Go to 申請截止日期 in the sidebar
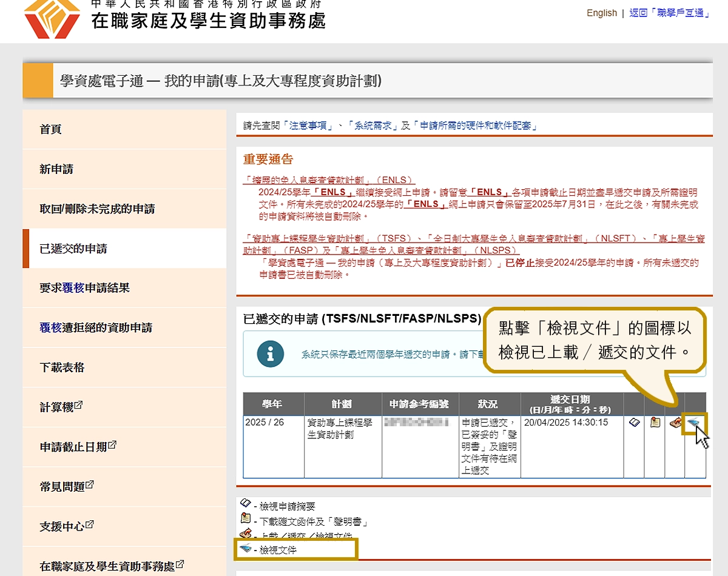This screenshot has width=728, height=576. point(124,447)
